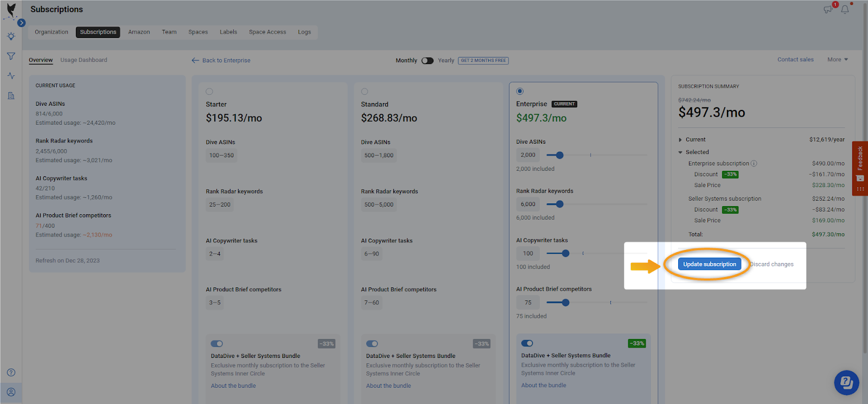The height and width of the screenshot is (404, 868).
Task: Click Discard changes
Action: coord(771,264)
